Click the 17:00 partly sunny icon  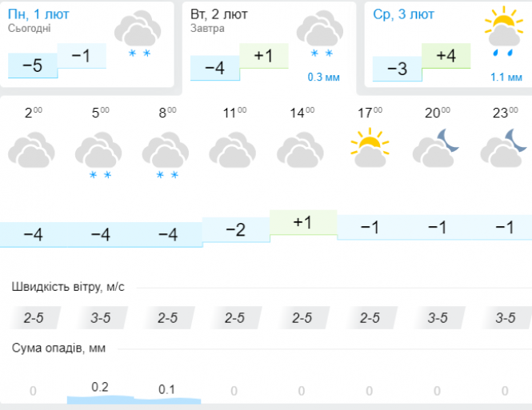coord(369,150)
